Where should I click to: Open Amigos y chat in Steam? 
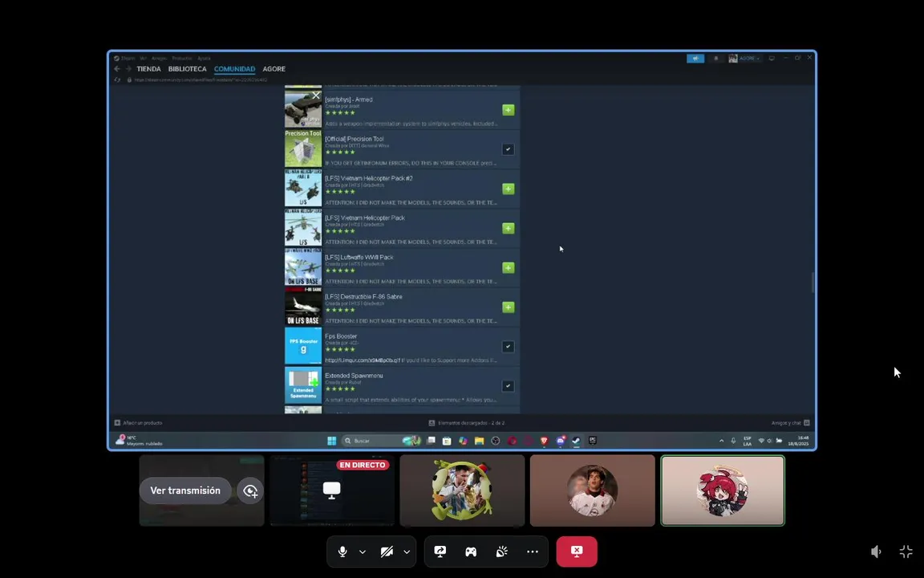(x=790, y=423)
